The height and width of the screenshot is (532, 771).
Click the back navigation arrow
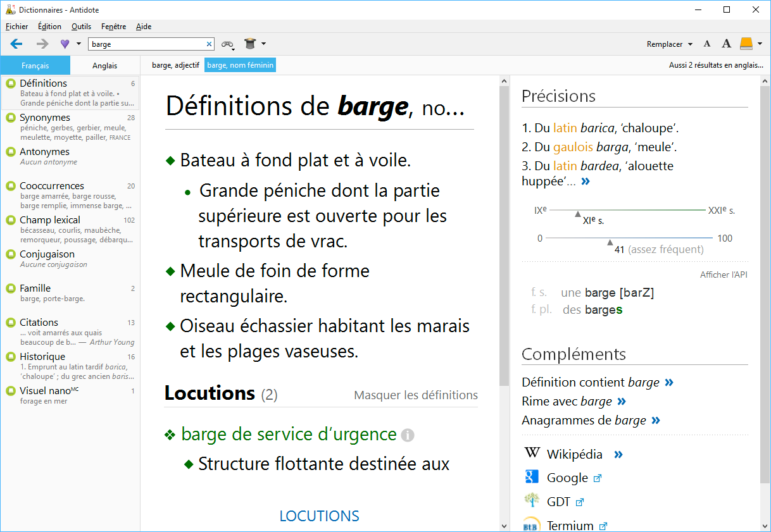(x=16, y=44)
